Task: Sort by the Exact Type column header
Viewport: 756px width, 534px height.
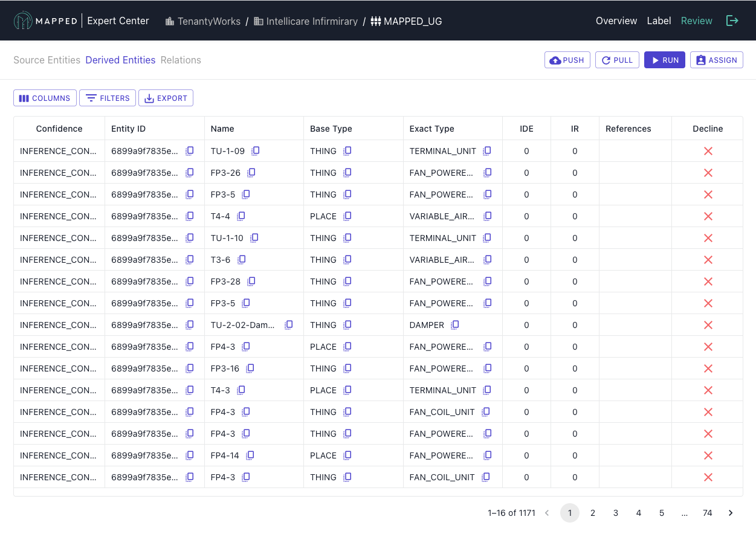Action: [453, 129]
